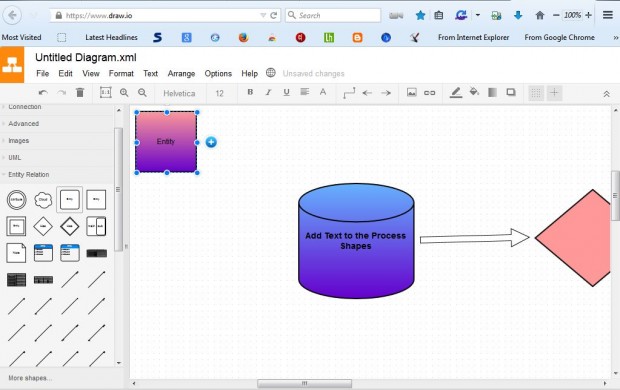Select the waypoints connector style icon
Screen dimensions: 620x390
click(349, 93)
